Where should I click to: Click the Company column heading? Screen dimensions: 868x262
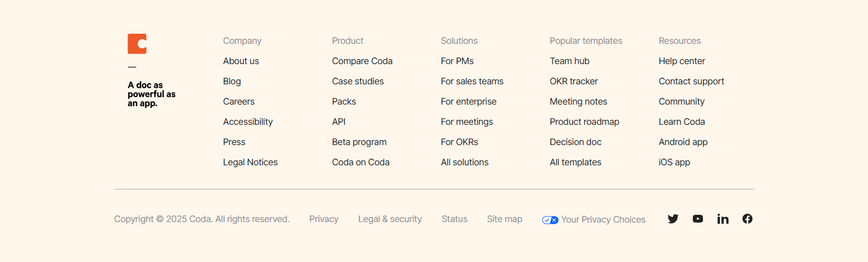pyautogui.click(x=242, y=40)
